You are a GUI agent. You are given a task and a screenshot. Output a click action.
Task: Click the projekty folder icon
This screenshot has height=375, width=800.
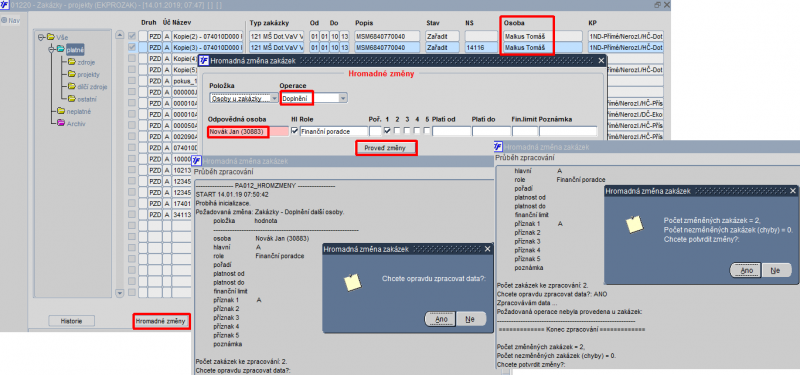(72, 74)
